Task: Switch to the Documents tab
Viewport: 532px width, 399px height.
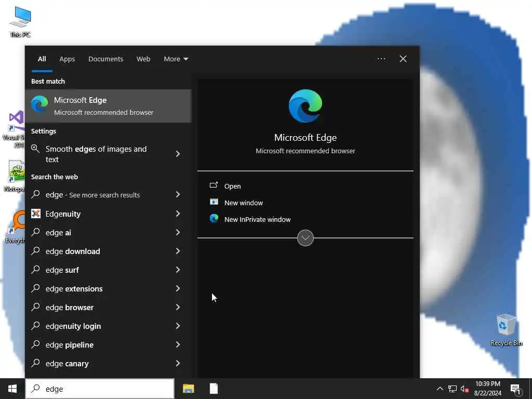Action: [x=105, y=59]
